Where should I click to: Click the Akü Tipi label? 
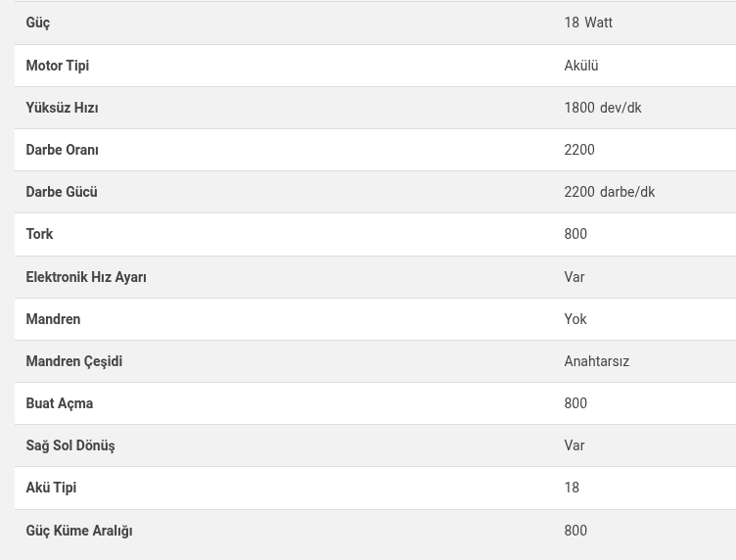pos(51,488)
